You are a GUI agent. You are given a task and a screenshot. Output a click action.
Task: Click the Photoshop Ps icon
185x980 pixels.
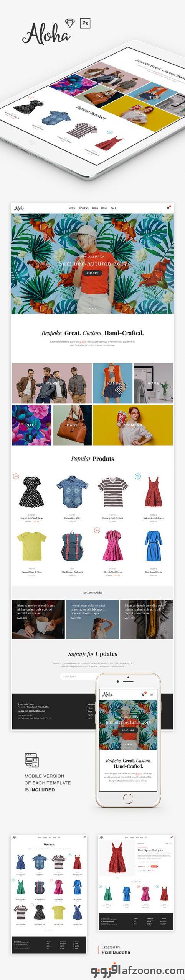(x=84, y=23)
